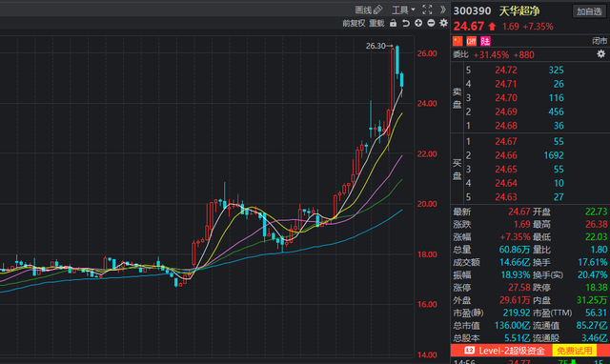Click 免费试用 free trial button

click(574, 351)
